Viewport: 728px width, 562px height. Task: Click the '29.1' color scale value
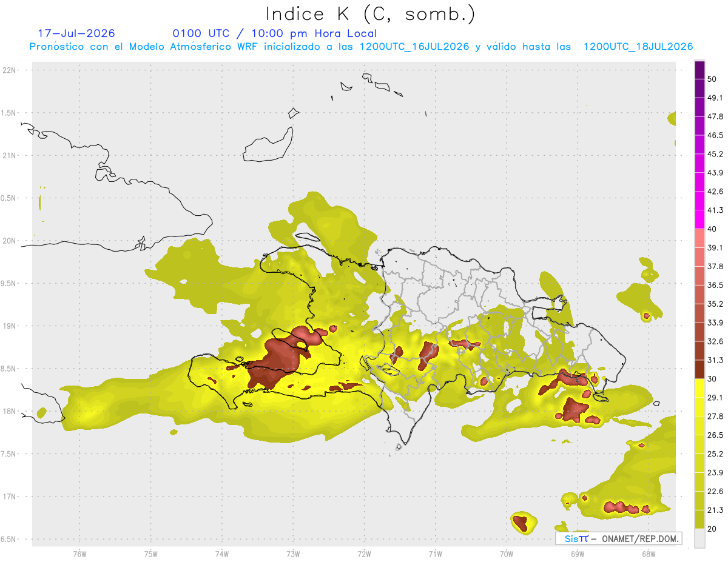[715, 398]
